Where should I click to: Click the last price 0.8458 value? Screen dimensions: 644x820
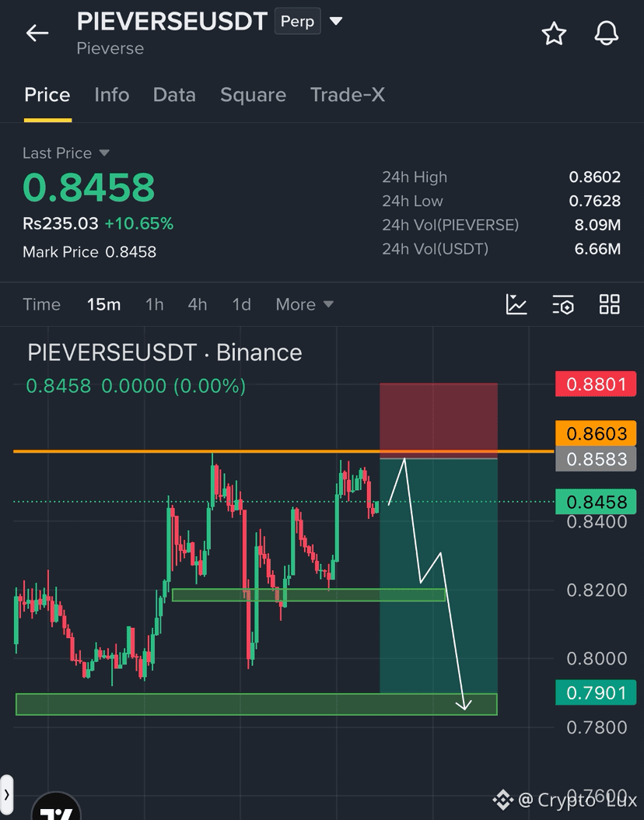pos(89,187)
